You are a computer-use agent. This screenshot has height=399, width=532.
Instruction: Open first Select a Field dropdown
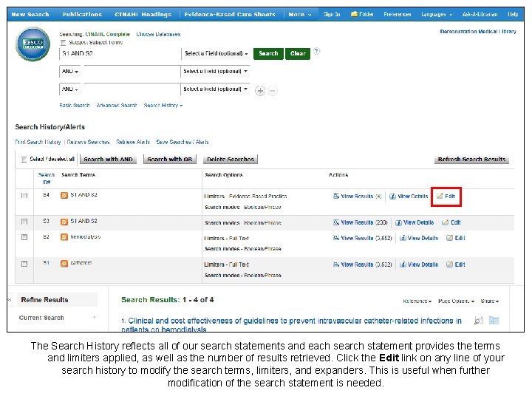pyautogui.click(x=216, y=54)
